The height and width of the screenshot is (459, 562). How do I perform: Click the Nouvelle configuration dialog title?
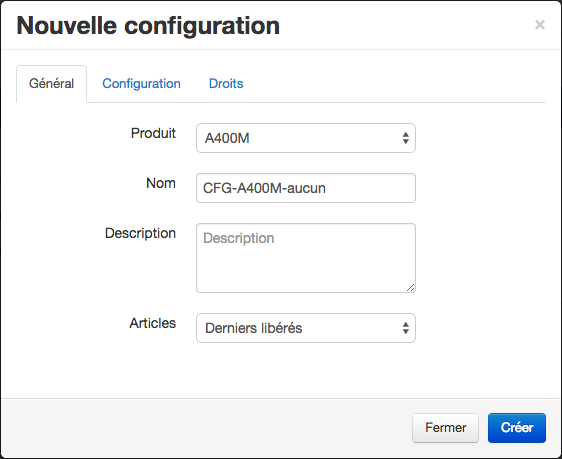pyautogui.click(x=148, y=26)
